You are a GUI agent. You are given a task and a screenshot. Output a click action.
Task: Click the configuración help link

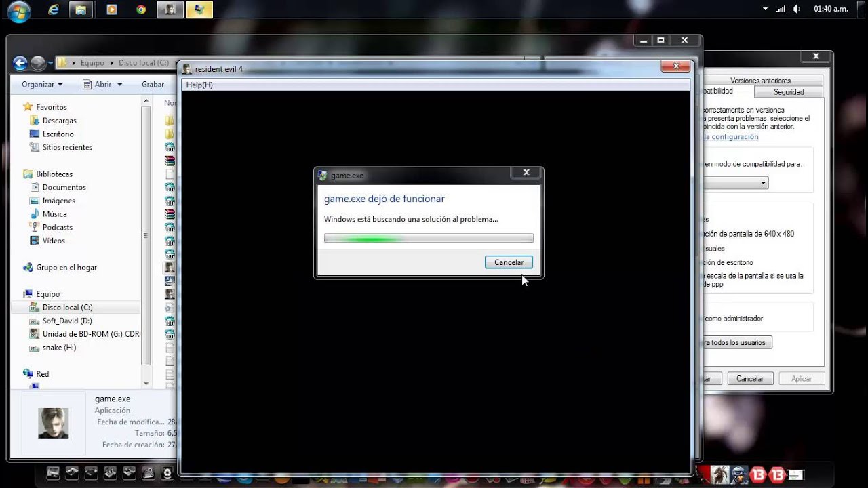[731, 136]
